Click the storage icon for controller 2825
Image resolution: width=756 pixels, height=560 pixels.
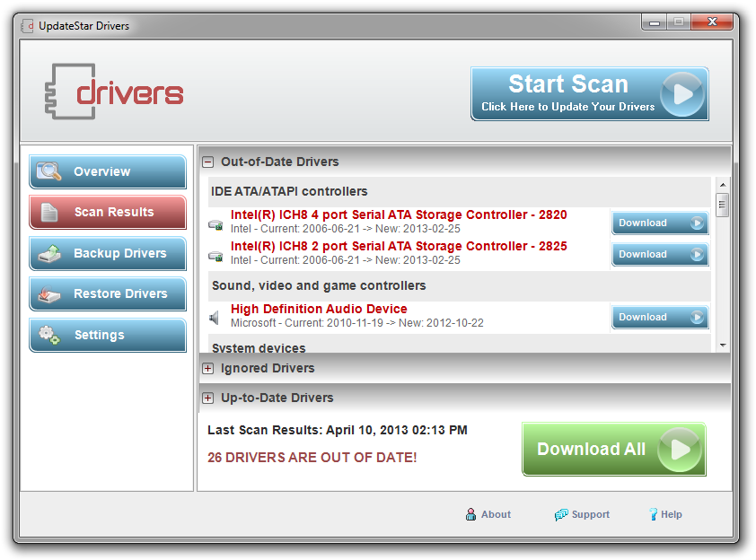[215, 256]
